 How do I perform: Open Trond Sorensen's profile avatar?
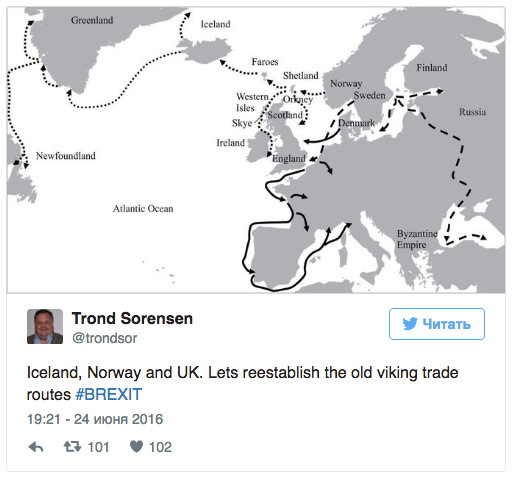click(x=45, y=326)
